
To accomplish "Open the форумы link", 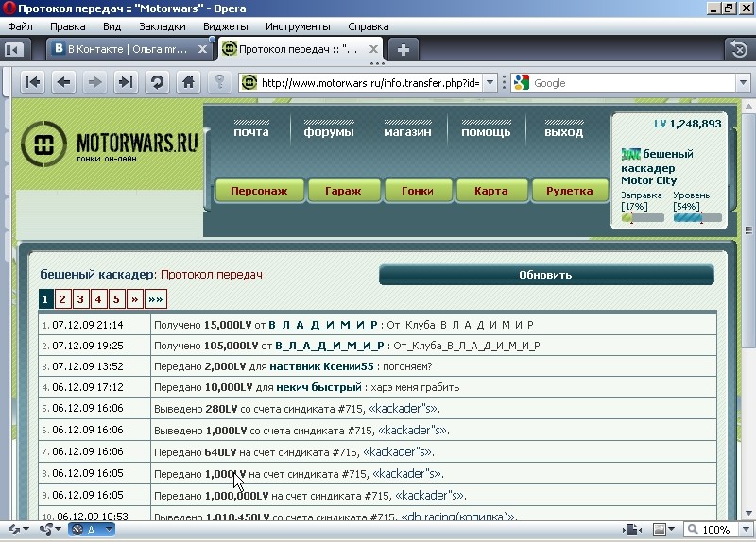I will point(329,132).
